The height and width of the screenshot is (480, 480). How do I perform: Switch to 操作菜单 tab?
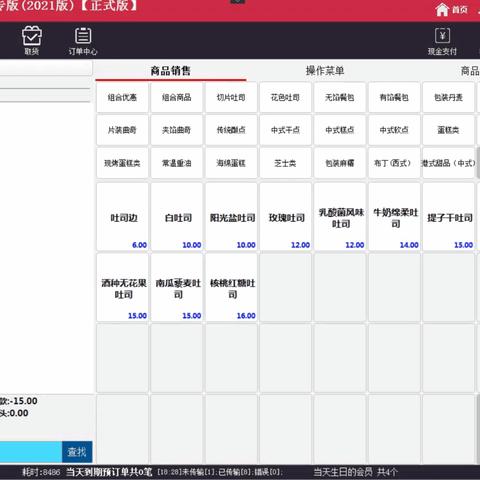pos(325,71)
